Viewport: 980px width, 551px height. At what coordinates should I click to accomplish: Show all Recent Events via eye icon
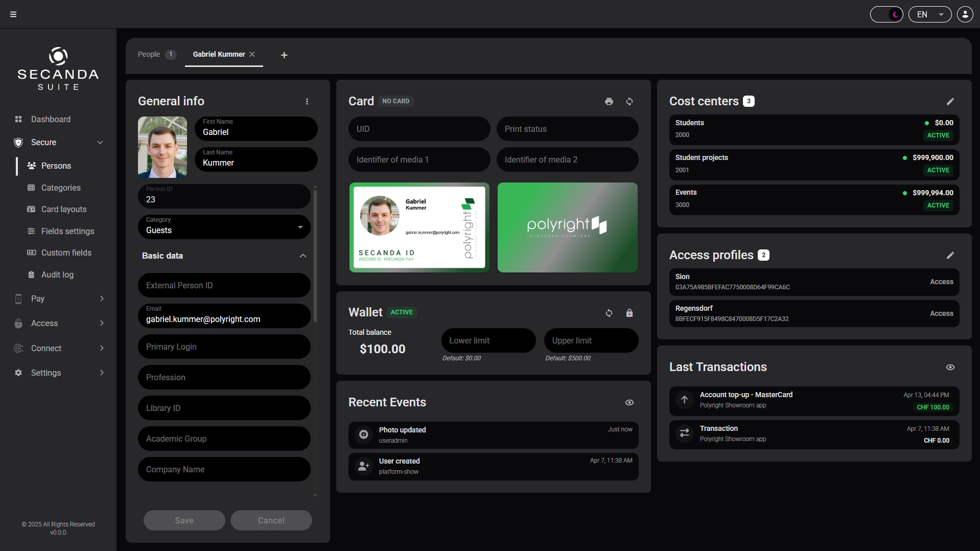[629, 403]
